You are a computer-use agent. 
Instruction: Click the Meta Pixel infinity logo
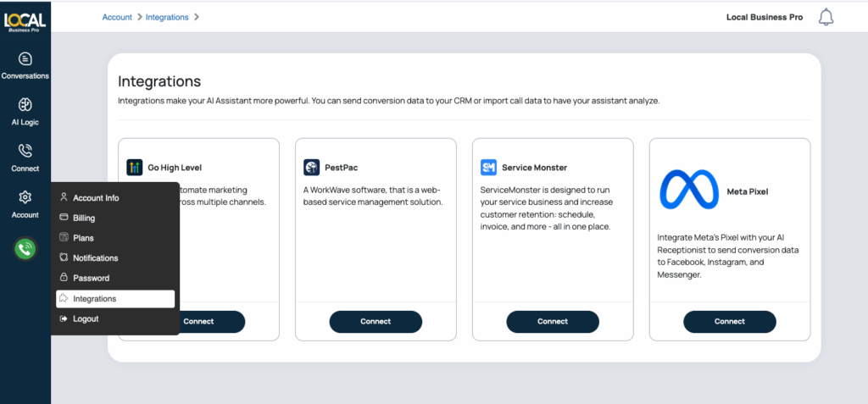click(689, 189)
